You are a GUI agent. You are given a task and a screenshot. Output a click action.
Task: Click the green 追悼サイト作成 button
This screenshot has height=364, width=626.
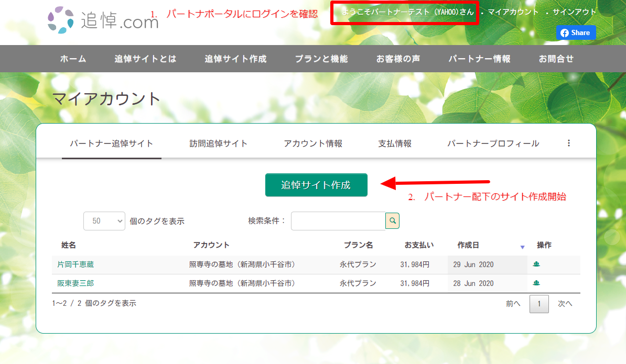[x=316, y=185]
